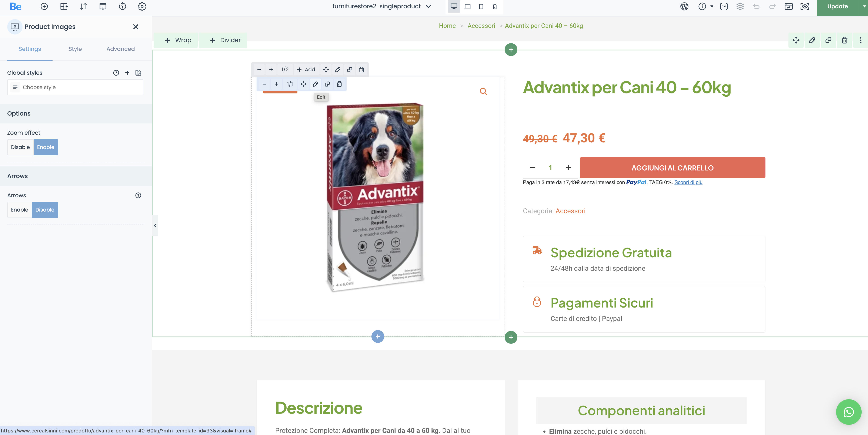The image size is (868, 435).
Task: Delete section using trash icon top right
Action: click(x=844, y=40)
